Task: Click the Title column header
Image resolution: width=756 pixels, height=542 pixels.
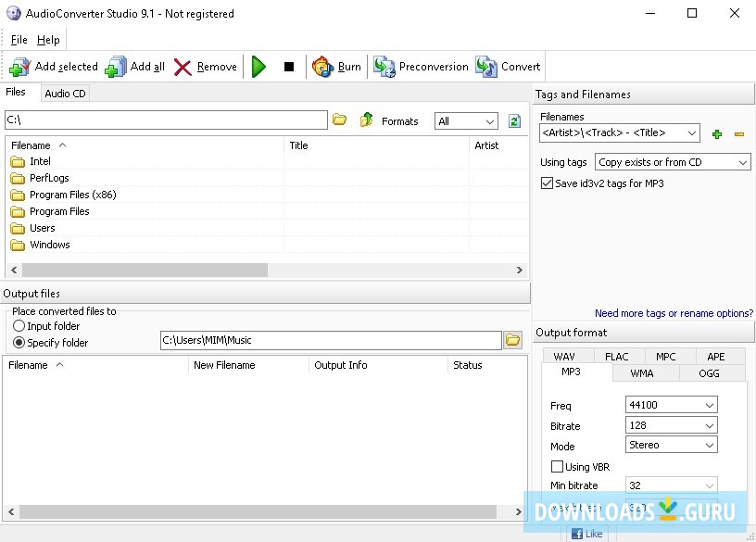Action: (x=376, y=145)
